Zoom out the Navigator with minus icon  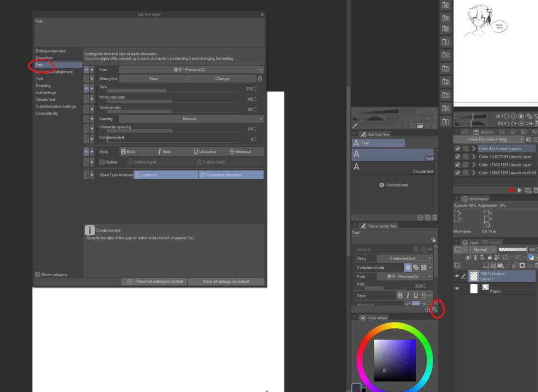(x=507, y=116)
